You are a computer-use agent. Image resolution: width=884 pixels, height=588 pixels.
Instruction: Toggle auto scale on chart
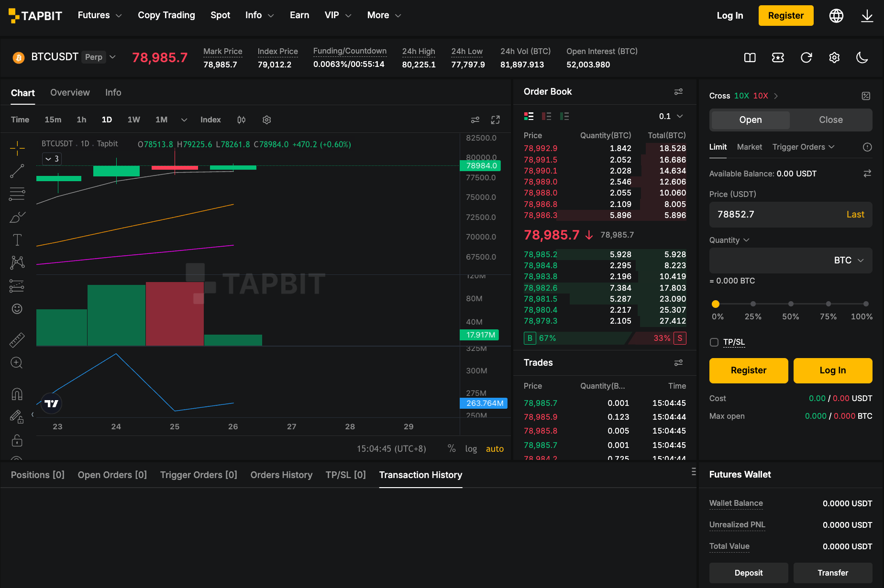point(495,449)
